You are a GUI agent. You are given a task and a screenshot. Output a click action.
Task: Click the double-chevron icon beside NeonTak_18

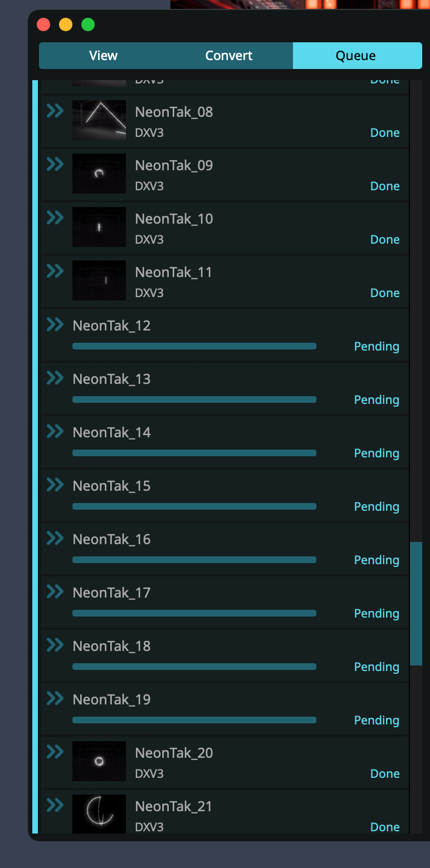[55, 645]
